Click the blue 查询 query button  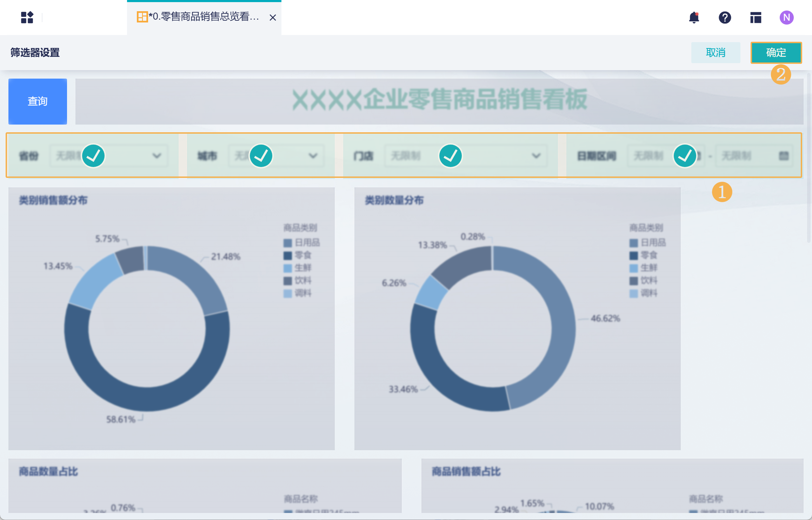(x=38, y=101)
